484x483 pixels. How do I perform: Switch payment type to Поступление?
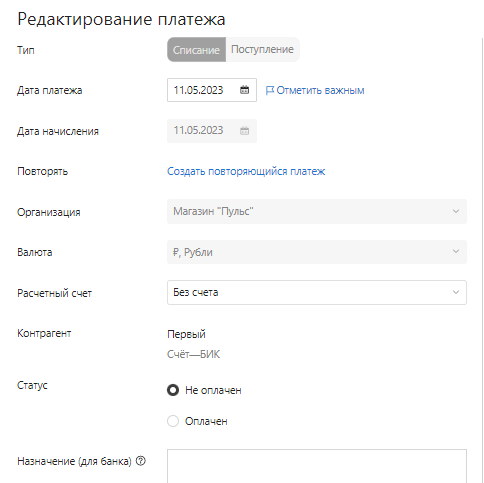click(x=263, y=50)
